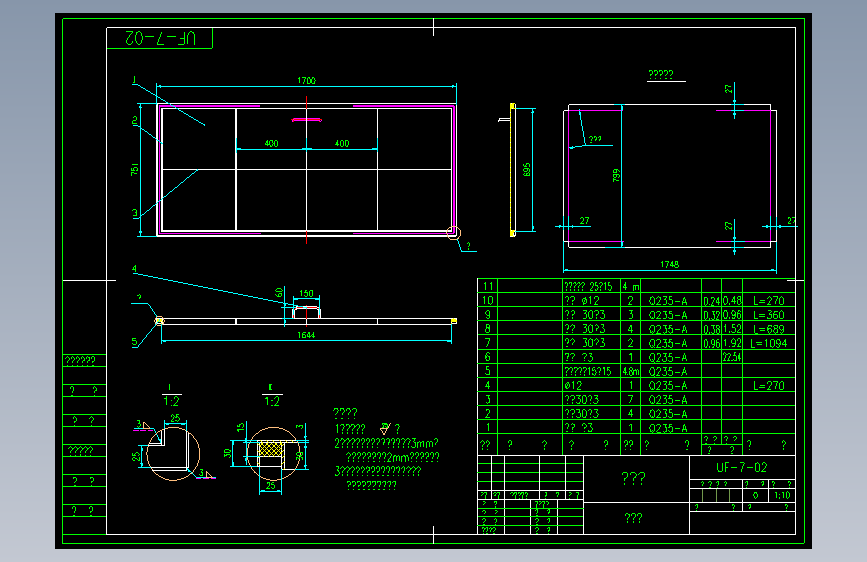The height and width of the screenshot is (562, 867).
Task: Select the 1.52 total weight in row 8
Action: [x=732, y=329]
